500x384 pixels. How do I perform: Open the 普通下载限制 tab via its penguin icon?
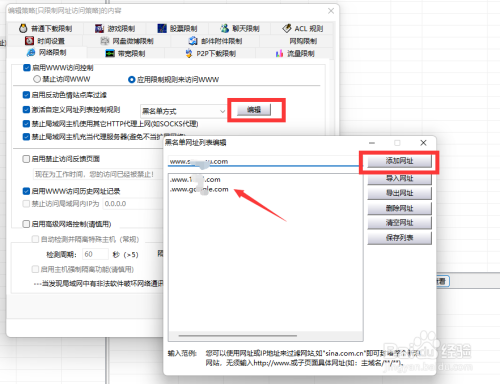pyautogui.click(x=23, y=28)
